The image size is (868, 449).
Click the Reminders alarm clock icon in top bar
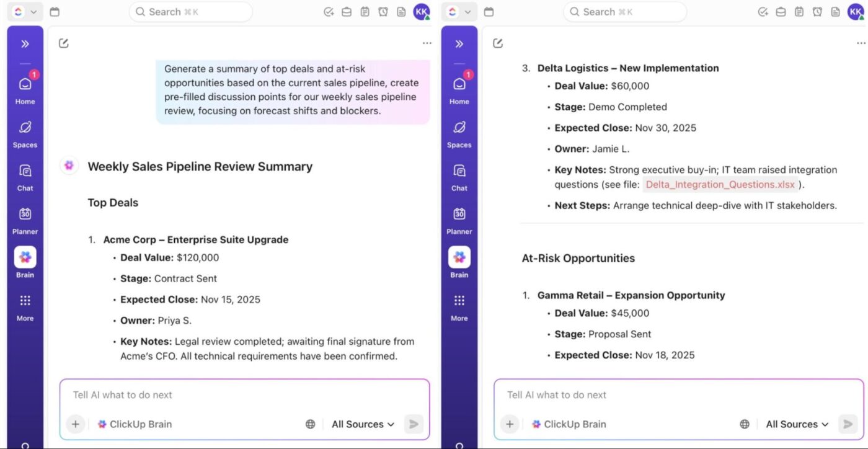pos(383,11)
